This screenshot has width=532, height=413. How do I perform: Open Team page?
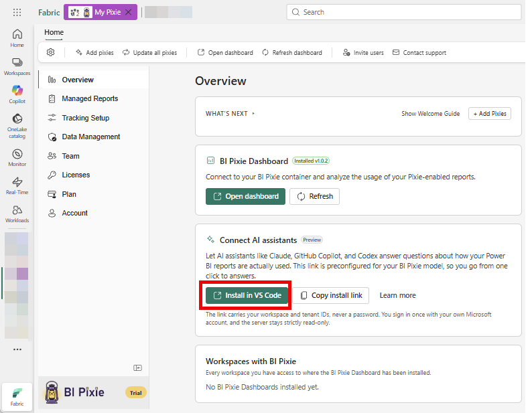coord(94,156)
